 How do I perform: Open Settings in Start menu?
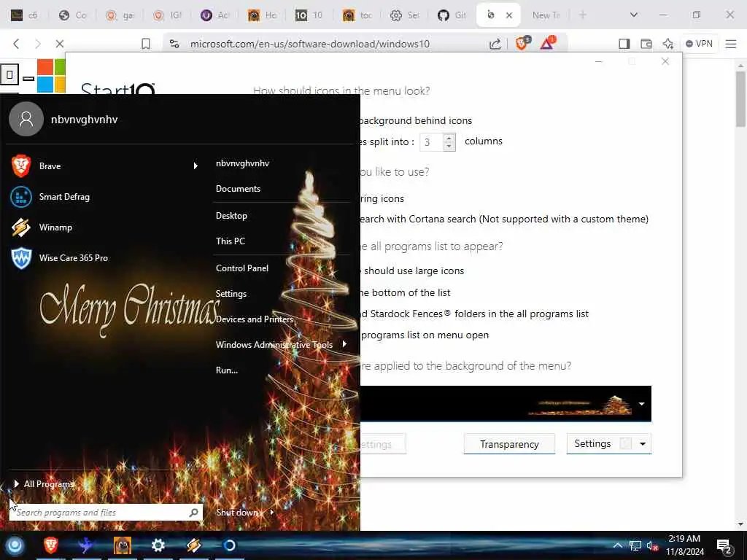(231, 294)
